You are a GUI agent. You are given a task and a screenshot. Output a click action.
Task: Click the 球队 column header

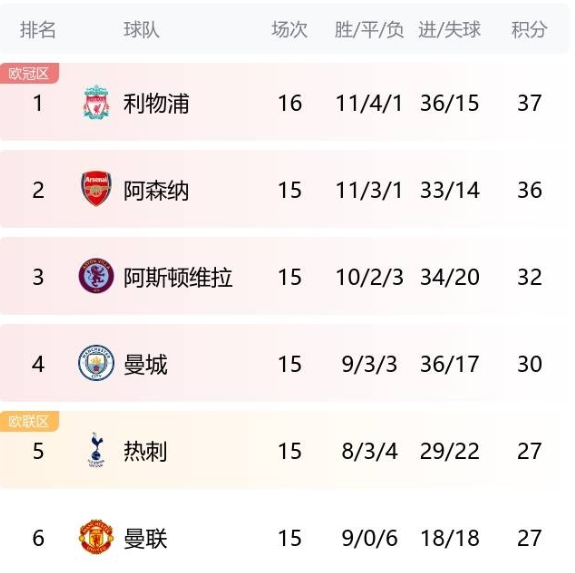(x=142, y=29)
